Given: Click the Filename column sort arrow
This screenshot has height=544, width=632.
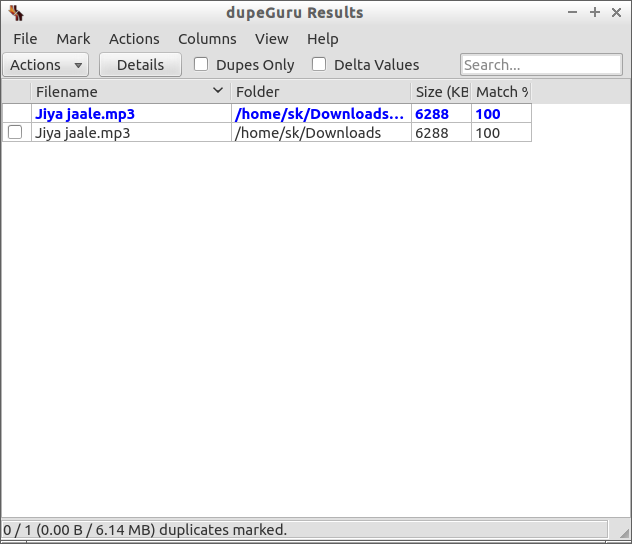Looking at the screenshot, I should tap(219, 91).
